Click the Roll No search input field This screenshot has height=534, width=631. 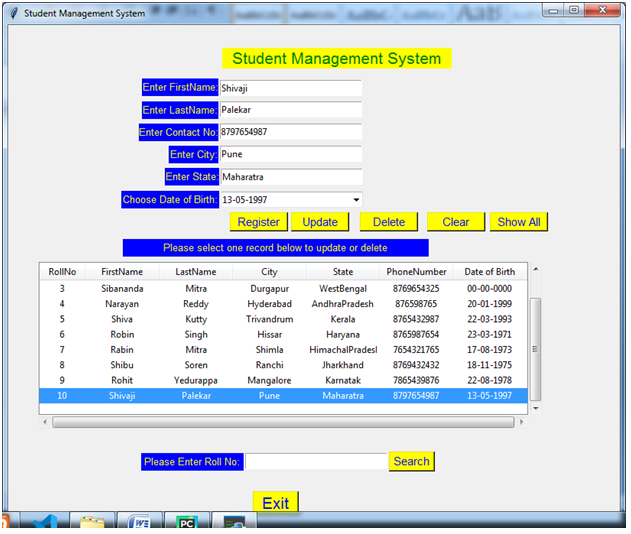[x=316, y=462]
